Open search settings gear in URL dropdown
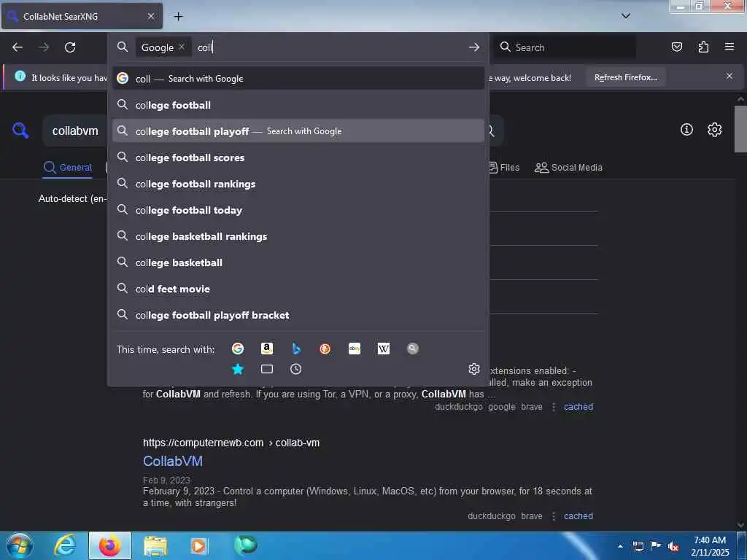Viewport: 747px width, 560px height. (x=473, y=369)
